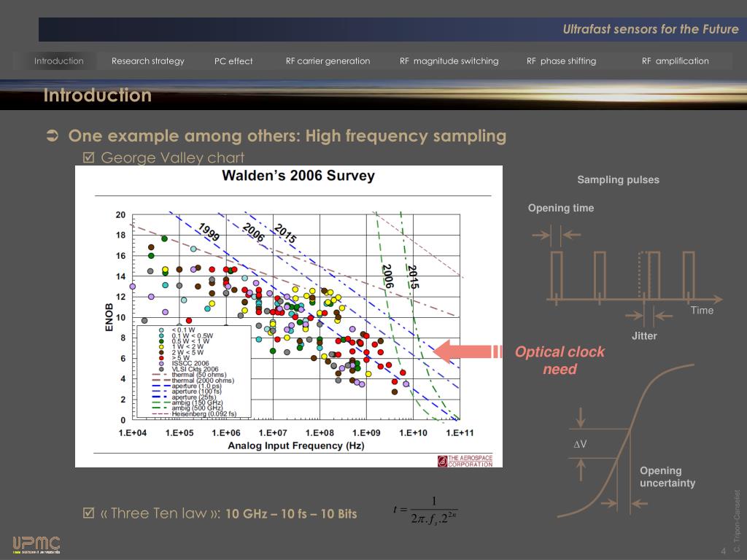Click the ENOB axis label

pos(109,317)
